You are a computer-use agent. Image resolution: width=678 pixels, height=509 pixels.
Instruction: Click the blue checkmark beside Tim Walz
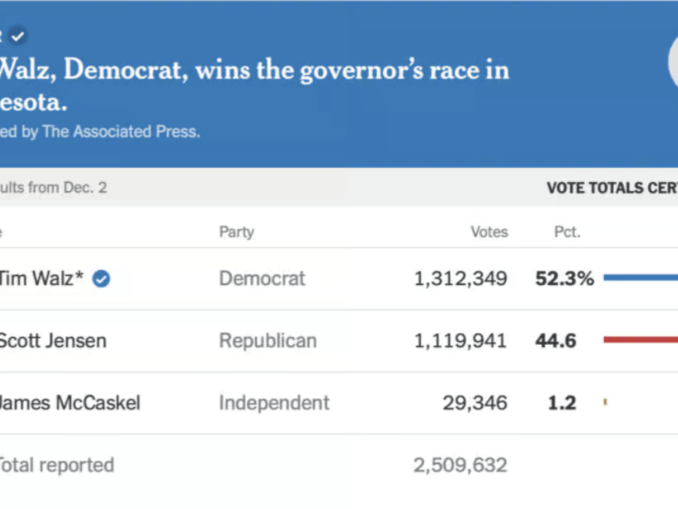(x=101, y=279)
